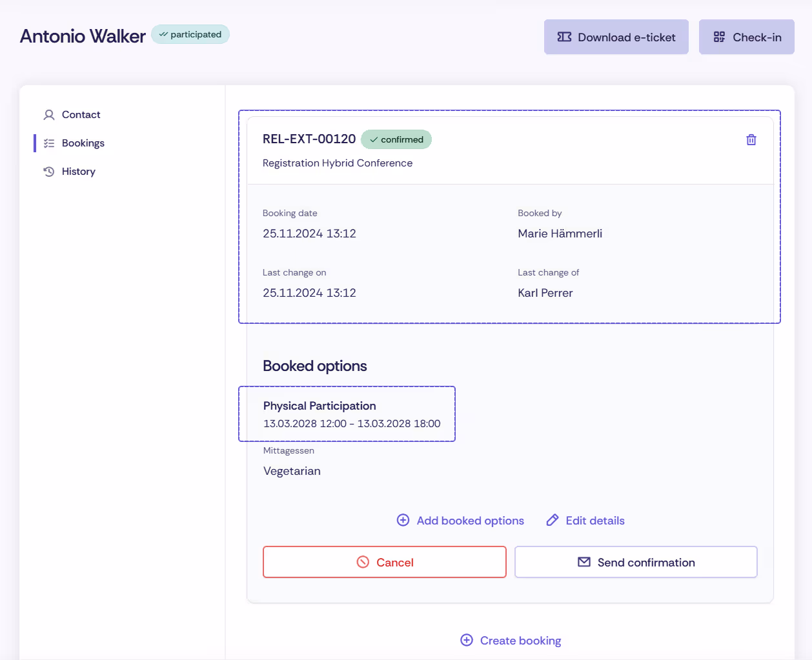
Task: Click the person icon next to Contact
Action: tap(48, 114)
